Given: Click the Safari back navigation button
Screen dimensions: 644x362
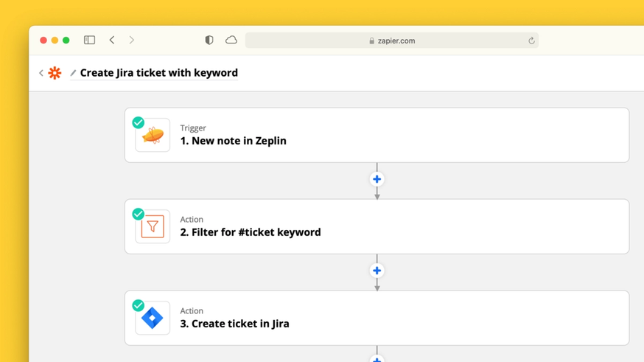Looking at the screenshot, I should tap(112, 41).
